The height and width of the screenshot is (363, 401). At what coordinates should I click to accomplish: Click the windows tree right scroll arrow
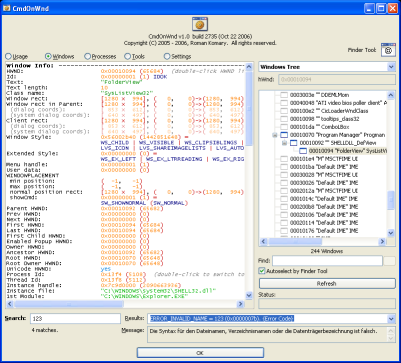point(383,241)
